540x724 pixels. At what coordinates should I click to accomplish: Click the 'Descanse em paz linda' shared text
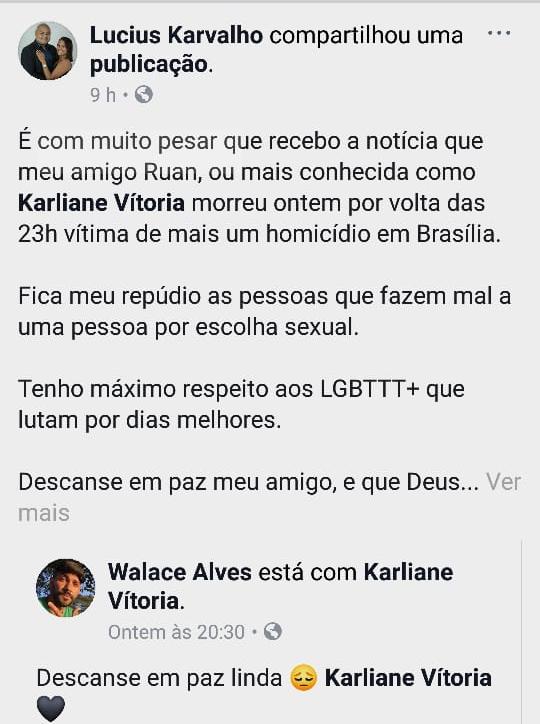[159, 678]
